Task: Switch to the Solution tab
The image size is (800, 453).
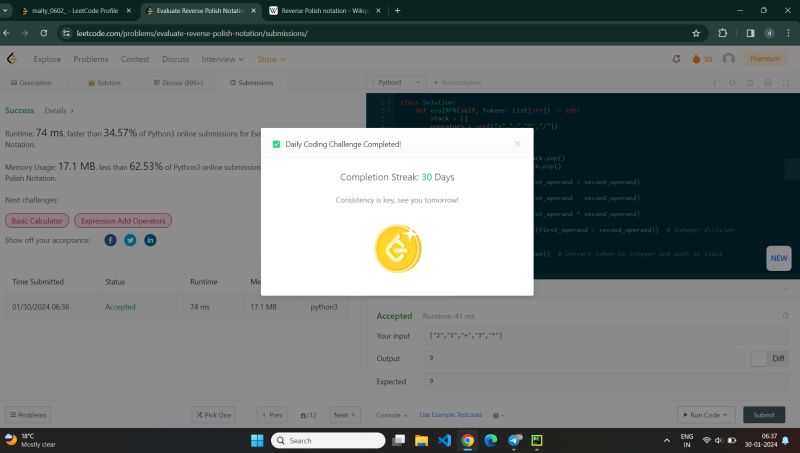Action: pyautogui.click(x=105, y=83)
